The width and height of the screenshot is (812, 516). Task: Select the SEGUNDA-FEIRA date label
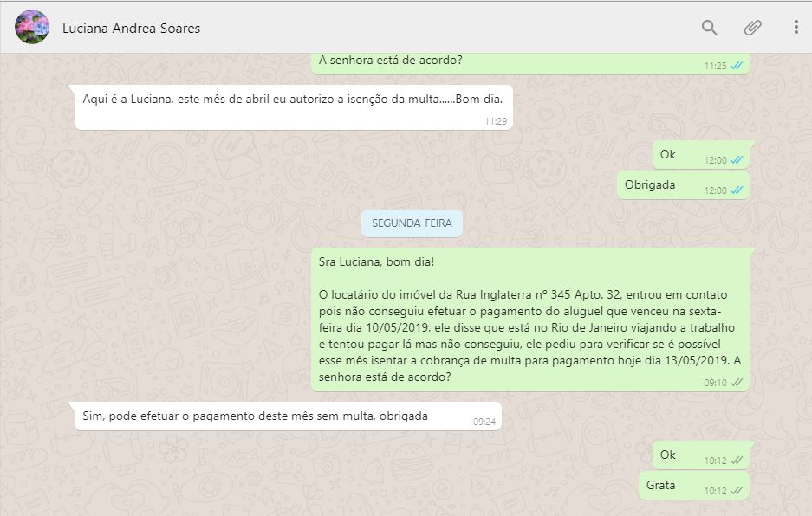(412, 223)
